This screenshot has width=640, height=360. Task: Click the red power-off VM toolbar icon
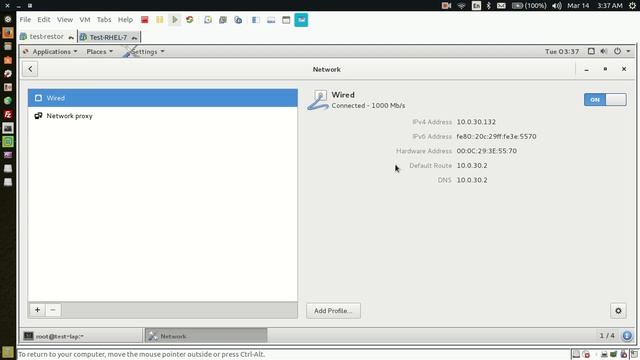click(144, 20)
